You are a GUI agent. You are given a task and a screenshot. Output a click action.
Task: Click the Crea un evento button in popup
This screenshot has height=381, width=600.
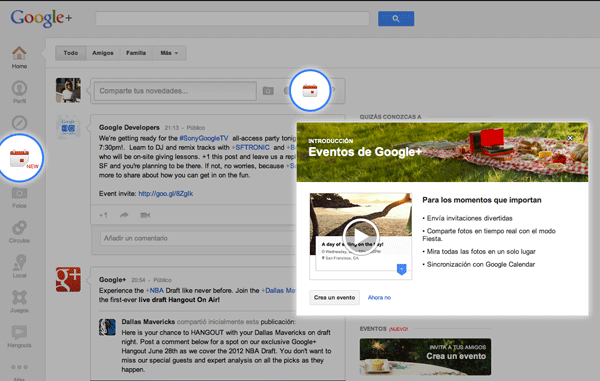coord(334,297)
